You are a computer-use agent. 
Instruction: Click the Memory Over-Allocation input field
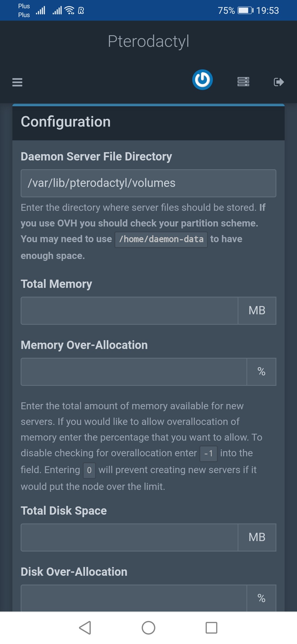(x=134, y=372)
